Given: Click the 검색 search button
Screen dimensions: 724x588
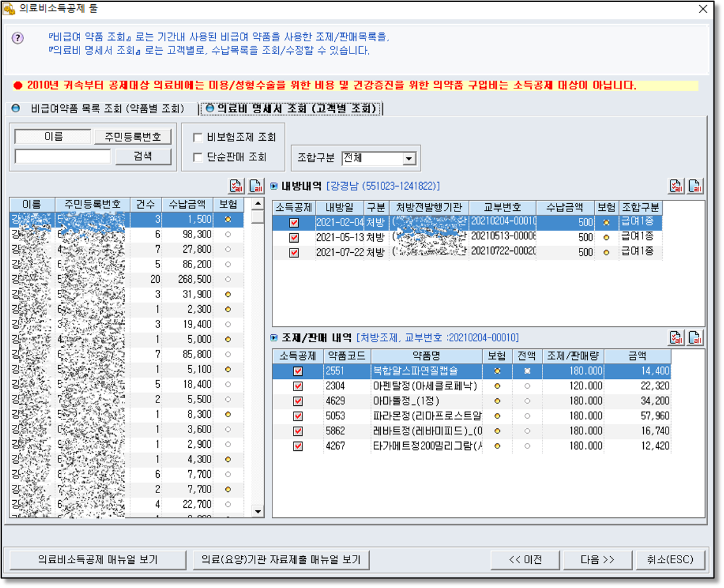Looking at the screenshot, I should [143, 156].
